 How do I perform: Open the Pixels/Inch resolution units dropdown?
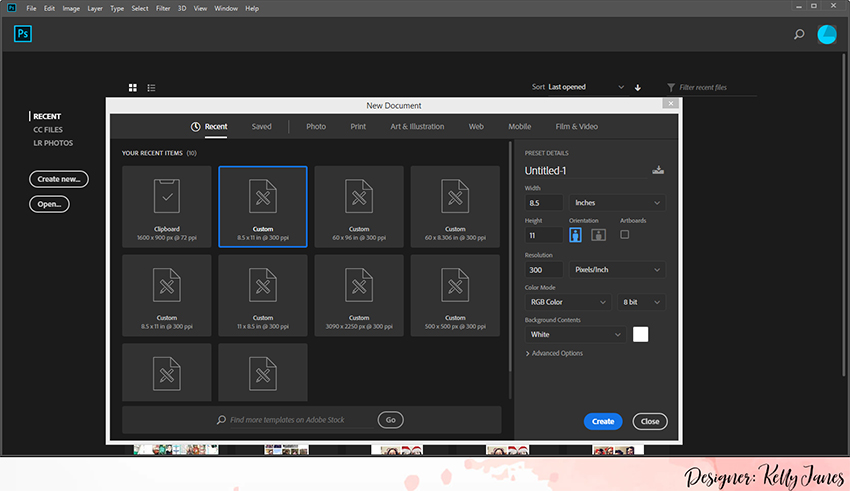click(x=617, y=270)
